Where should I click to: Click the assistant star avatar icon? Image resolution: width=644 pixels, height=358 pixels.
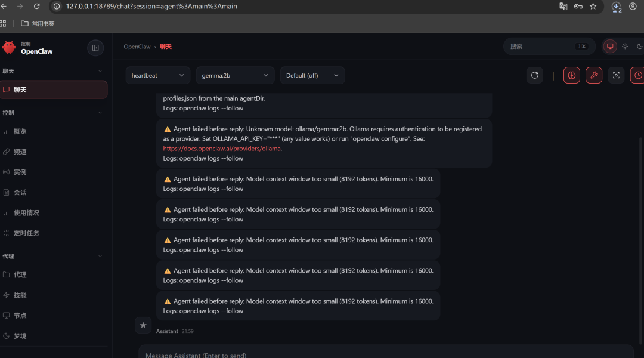point(143,325)
